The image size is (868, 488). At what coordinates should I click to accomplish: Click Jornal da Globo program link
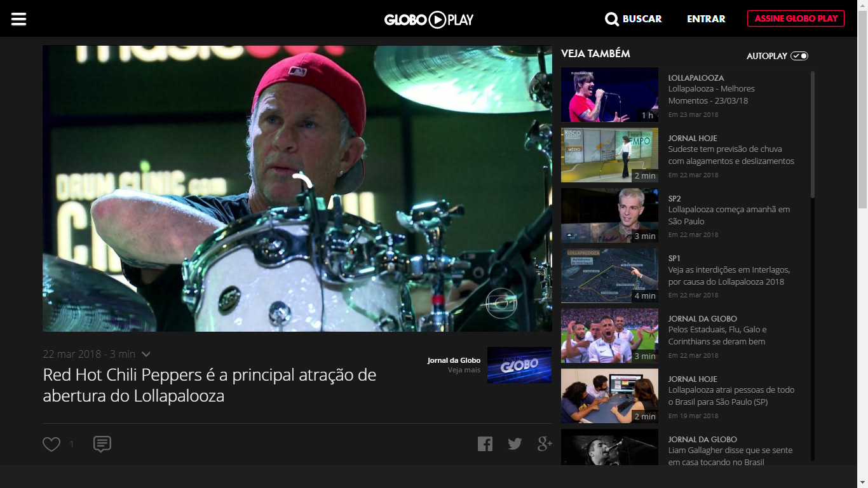point(454,360)
